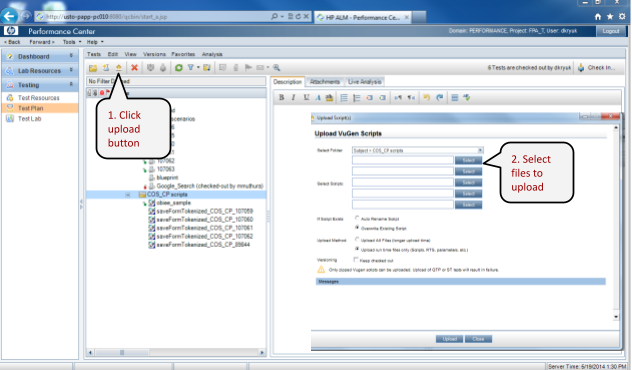Open the Tests menu
632x370 pixels.
click(94, 54)
